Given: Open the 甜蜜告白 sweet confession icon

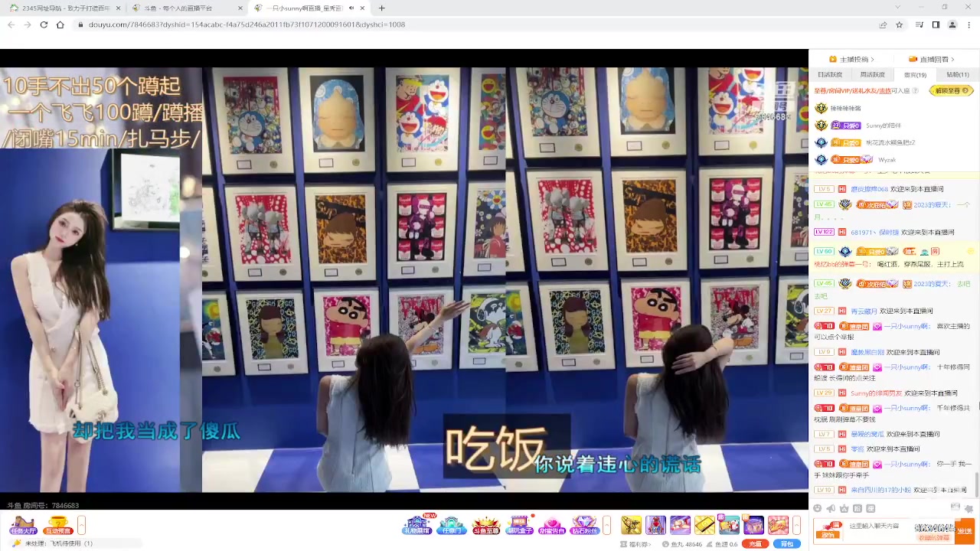Looking at the screenshot, I should 552,526.
